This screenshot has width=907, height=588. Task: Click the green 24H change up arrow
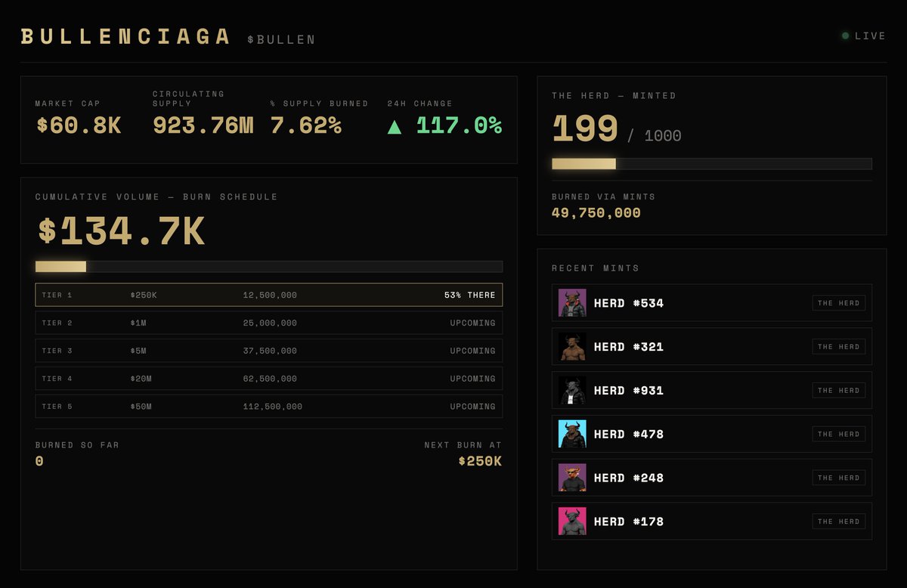395,126
